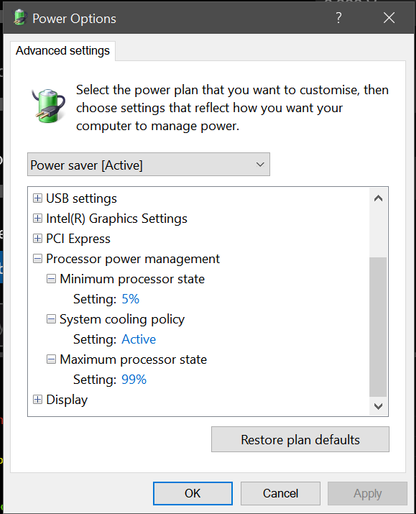Collapse Maximum processor state node
The height and width of the screenshot is (514, 416).
(x=51, y=359)
